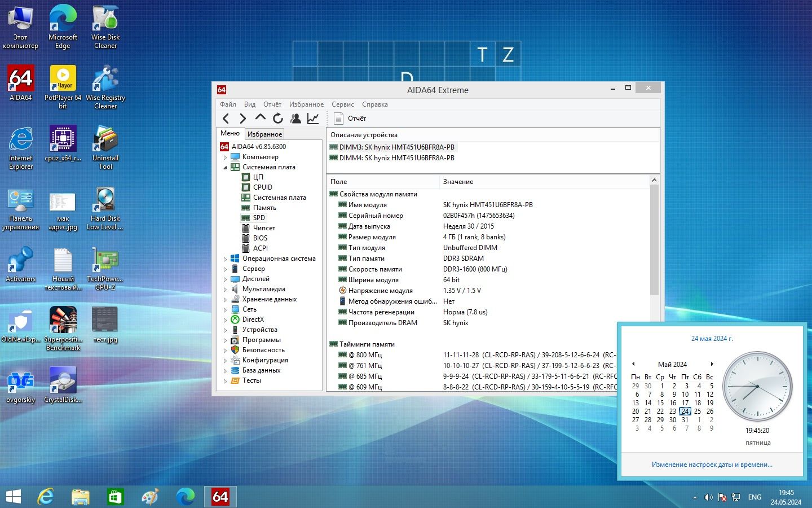Select ACPI tree item
The image size is (812, 508).
[260, 248]
